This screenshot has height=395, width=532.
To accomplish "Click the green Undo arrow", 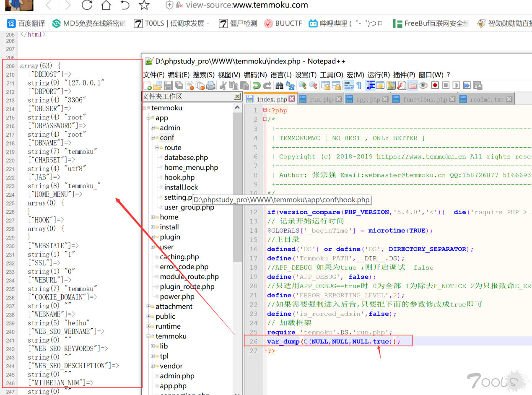I will (x=257, y=86).
